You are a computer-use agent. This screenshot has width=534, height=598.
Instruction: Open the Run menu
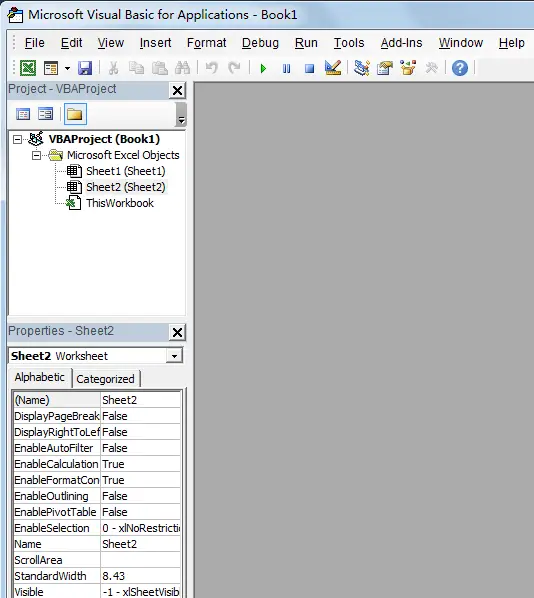pyautogui.click(x=306, y=43)
